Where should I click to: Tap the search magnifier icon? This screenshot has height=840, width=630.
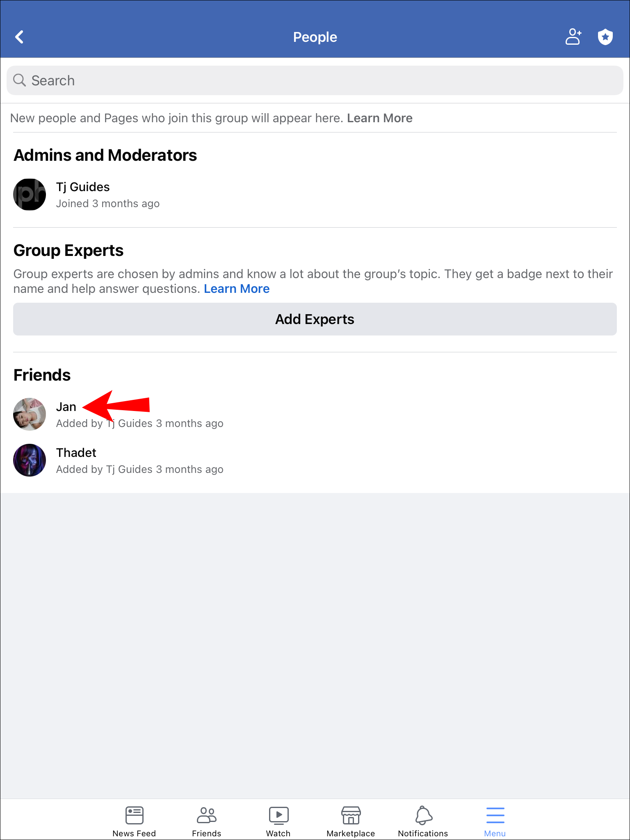point(19,80)
